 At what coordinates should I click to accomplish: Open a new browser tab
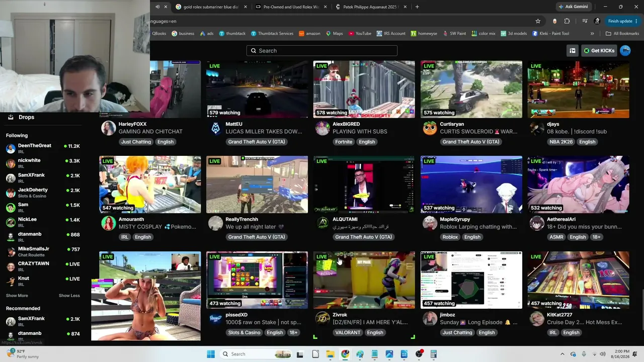[417, 7]
